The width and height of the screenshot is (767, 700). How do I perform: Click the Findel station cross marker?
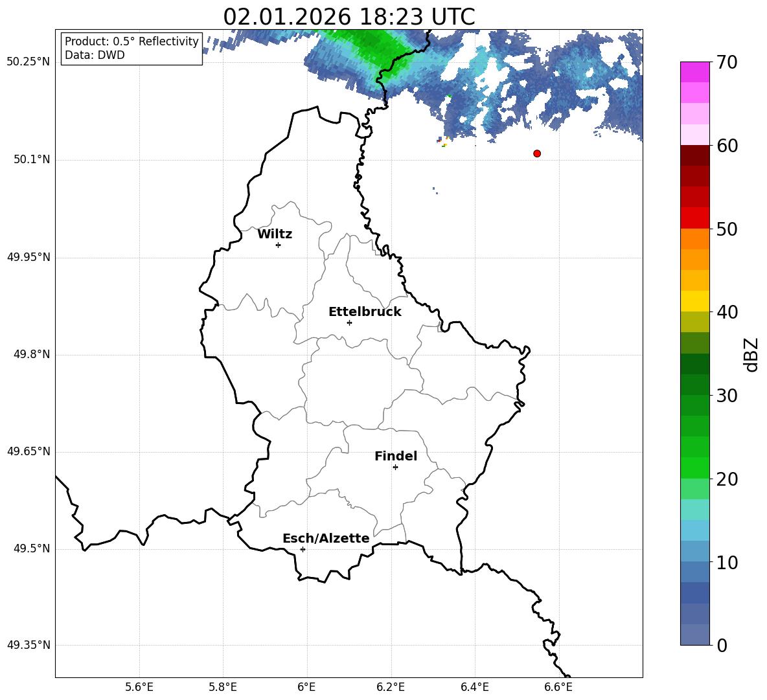point(395,468)
